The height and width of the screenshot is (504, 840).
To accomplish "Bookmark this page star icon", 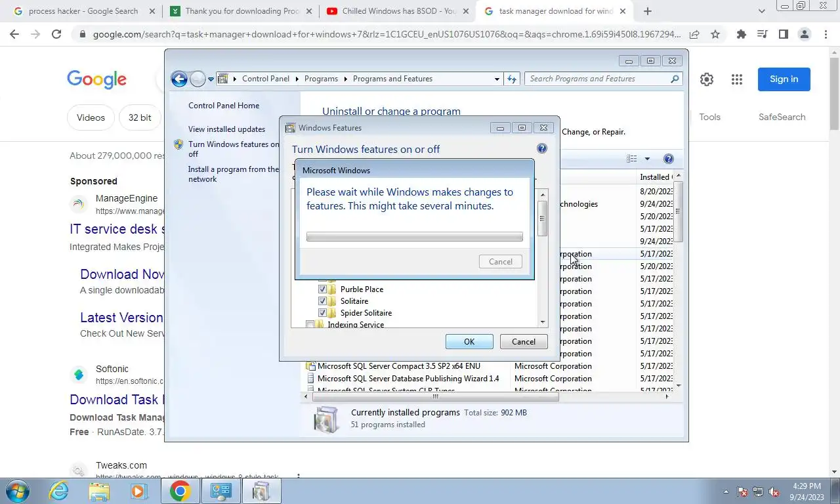I will (x=715, y=35).
